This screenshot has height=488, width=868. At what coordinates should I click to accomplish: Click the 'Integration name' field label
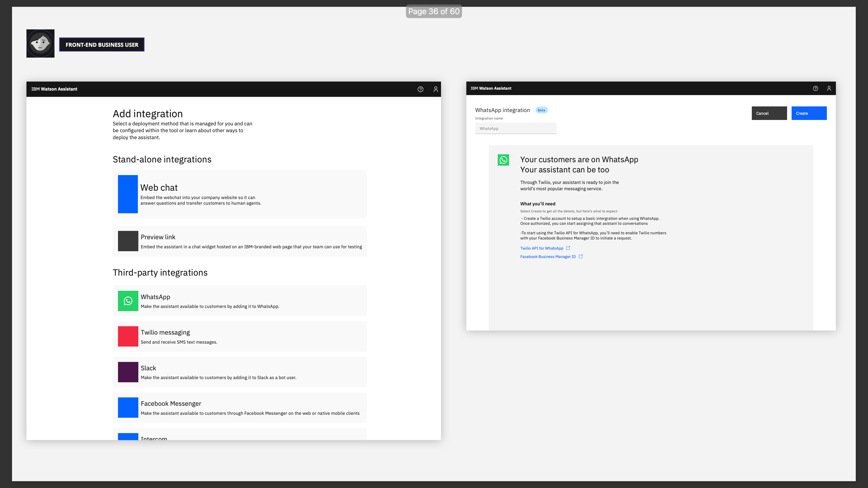489,118
